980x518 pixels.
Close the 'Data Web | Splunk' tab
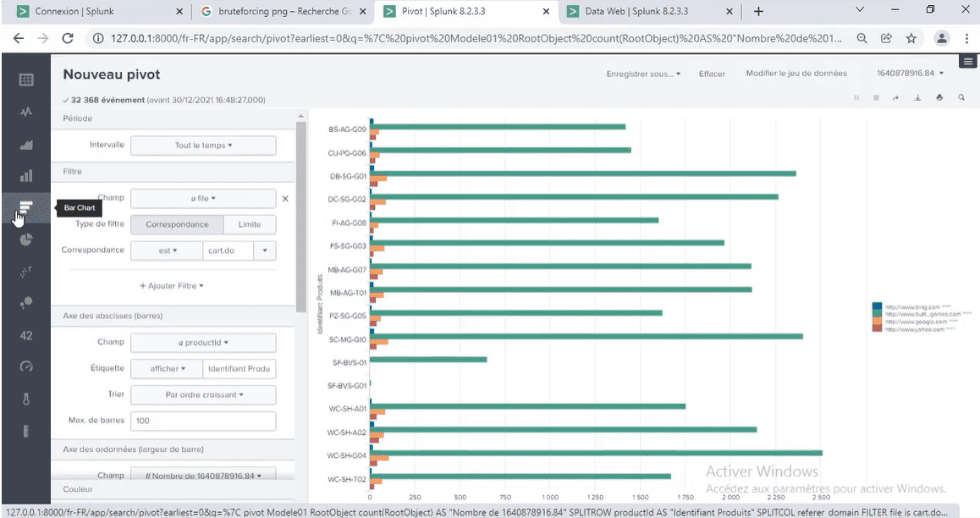729,11
